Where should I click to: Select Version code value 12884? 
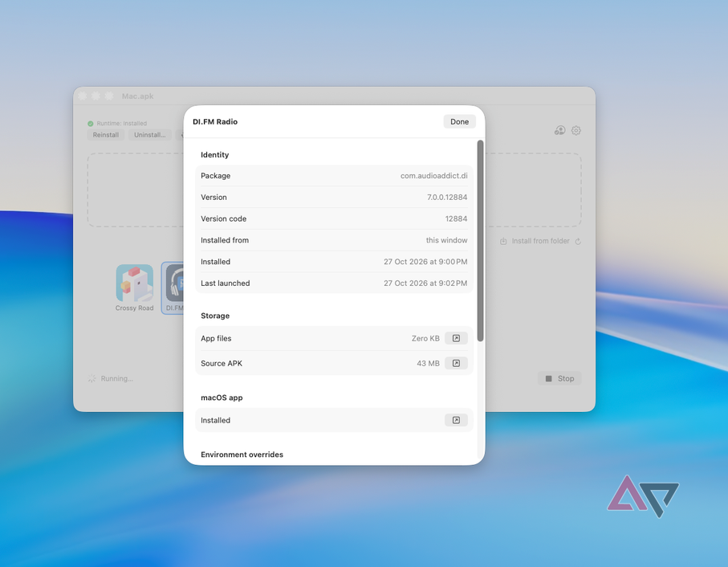(456, 218)
